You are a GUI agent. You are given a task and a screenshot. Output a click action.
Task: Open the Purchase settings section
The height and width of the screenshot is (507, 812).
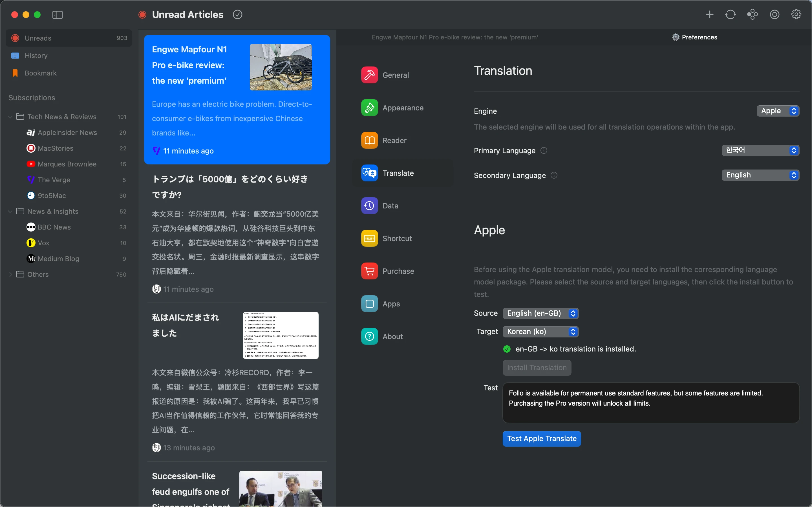coord(399,271)
